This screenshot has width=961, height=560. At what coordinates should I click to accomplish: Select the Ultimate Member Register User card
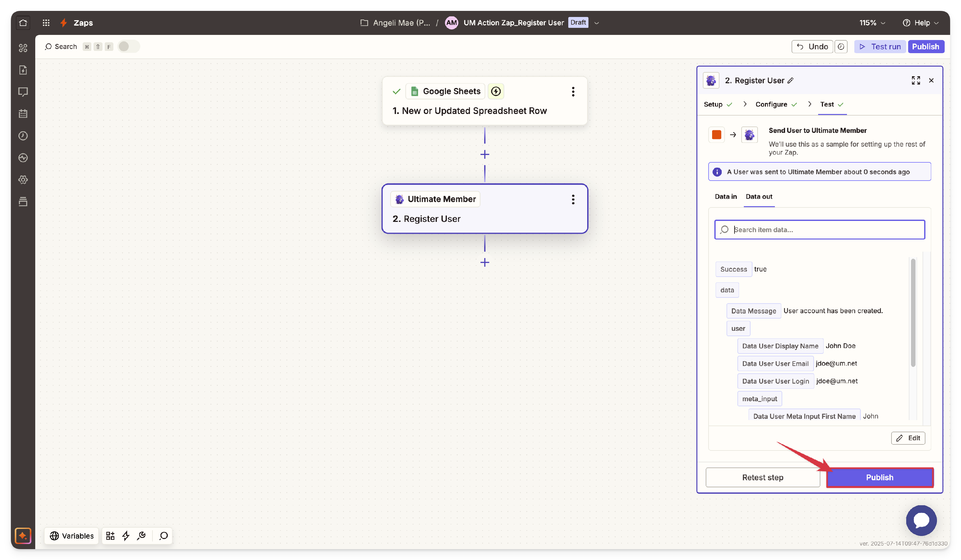[x=485, y=209]
